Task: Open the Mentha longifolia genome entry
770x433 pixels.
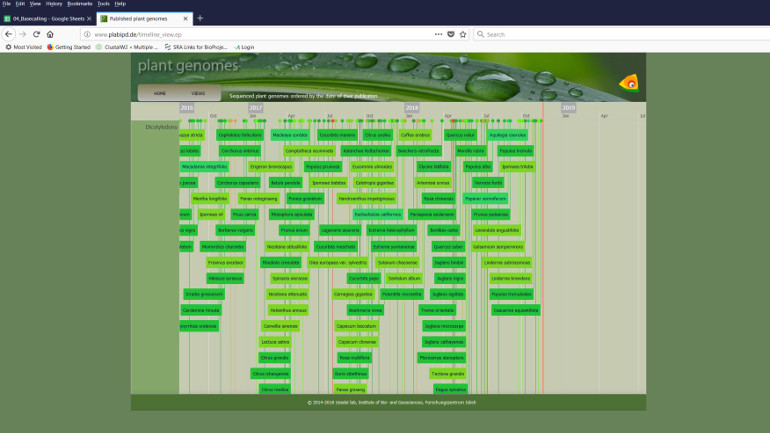Action: [210, 198]
